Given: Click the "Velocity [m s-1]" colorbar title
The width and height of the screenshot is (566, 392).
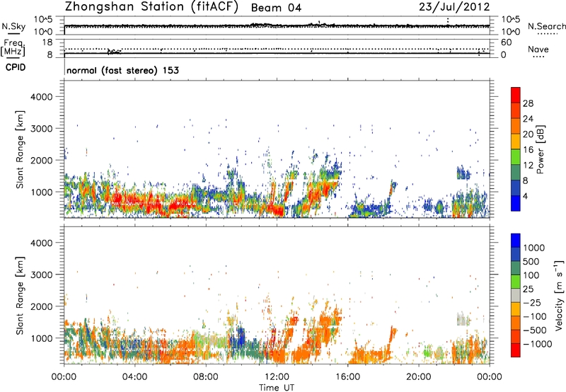Looking at the screenshot, I should tap(559, 295).
